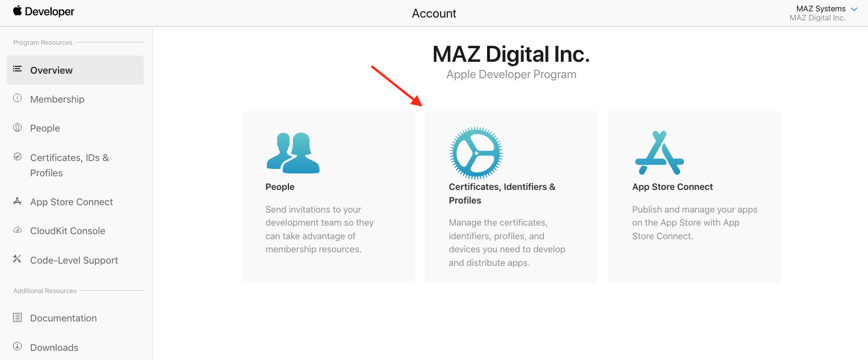Click the two-person People card icon
868x360 pixels.
293,153
